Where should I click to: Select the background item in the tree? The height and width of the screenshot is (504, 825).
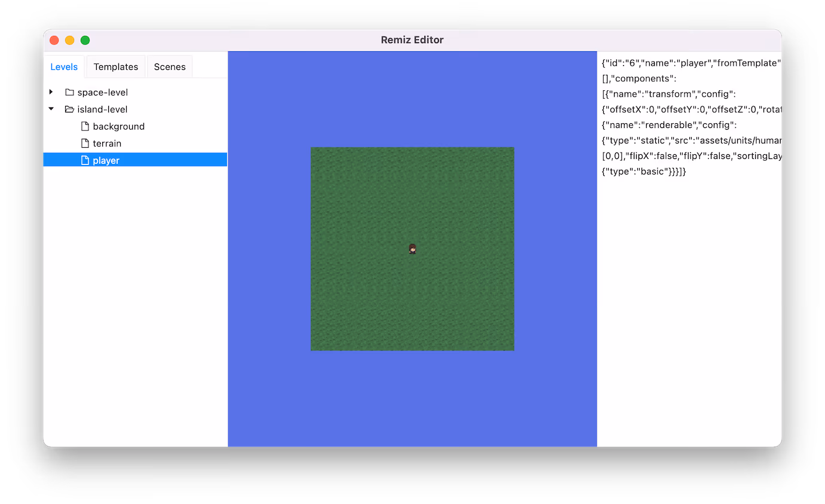pos(118,126)
